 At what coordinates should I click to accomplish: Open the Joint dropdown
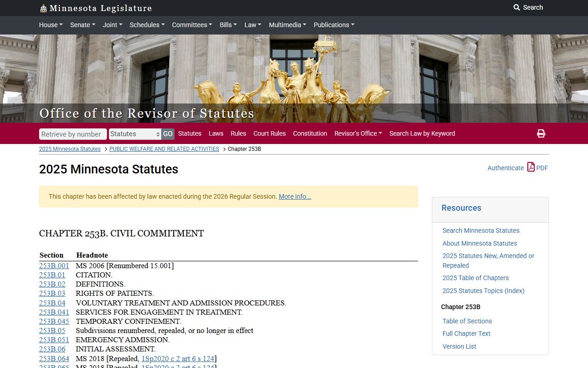(113, 25)
